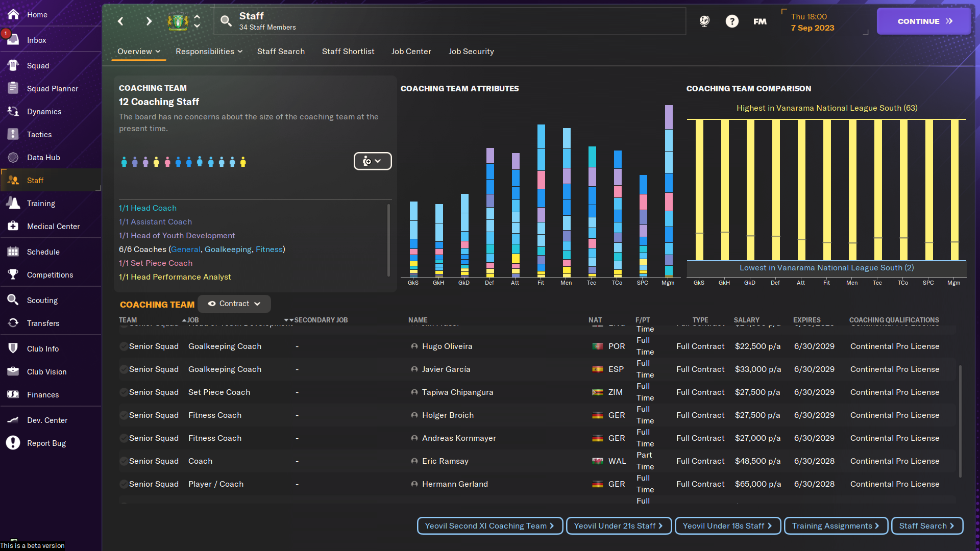Open Transfers arrows icon
980x551 pixels.
click(13, 323)
